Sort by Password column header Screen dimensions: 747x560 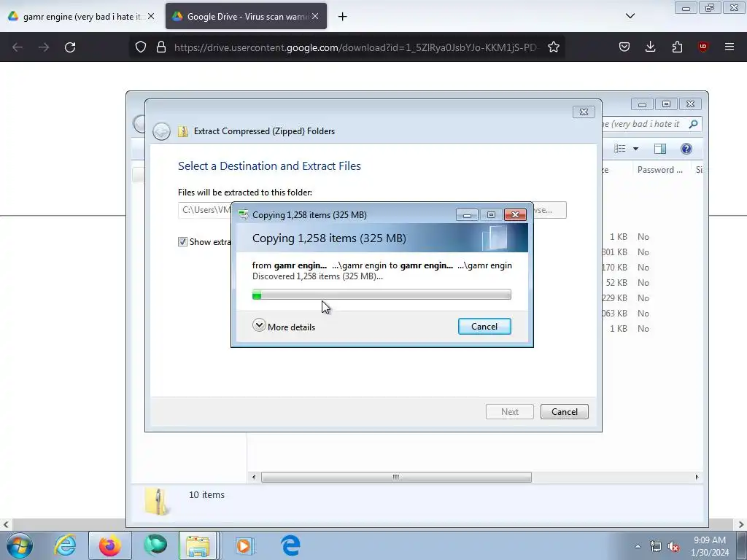coord(659,170)
